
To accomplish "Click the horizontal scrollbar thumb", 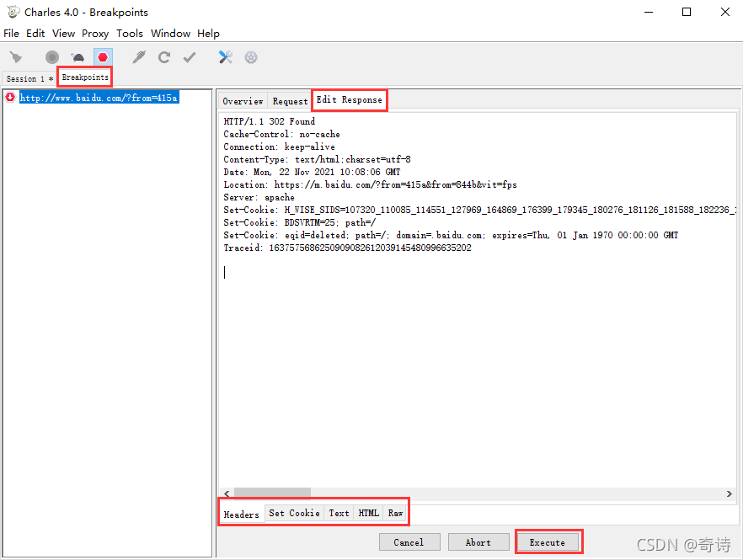I will tap(272, 493).
